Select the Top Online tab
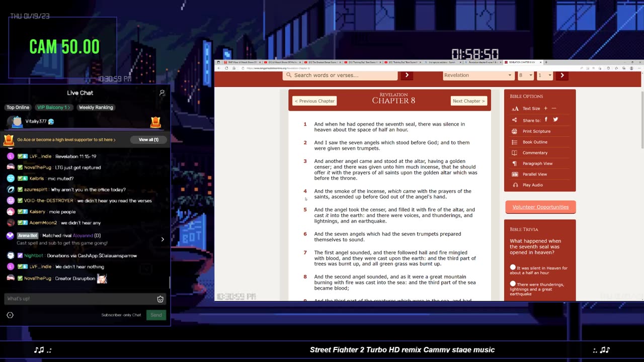 click(x=18, y=108)
